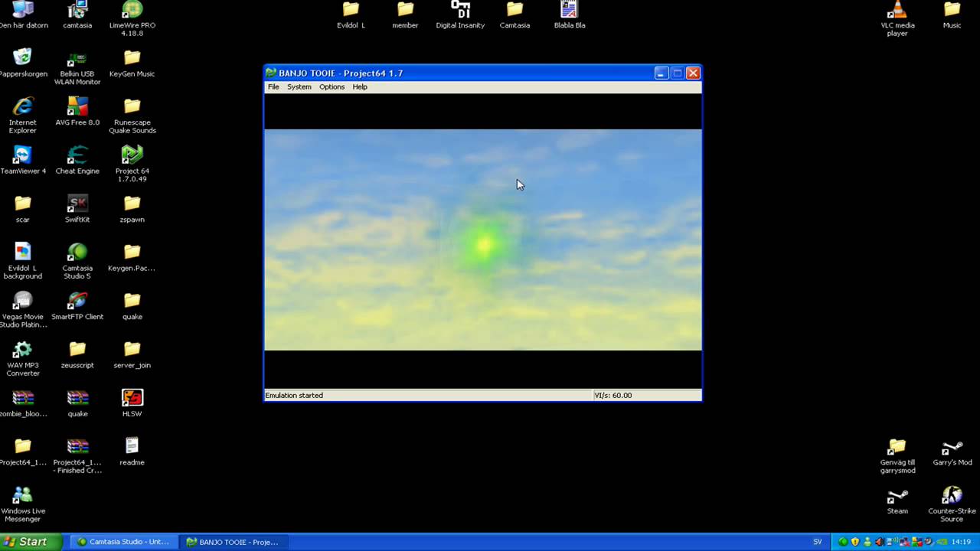Click the green NVIDIA tray icon

942,542
